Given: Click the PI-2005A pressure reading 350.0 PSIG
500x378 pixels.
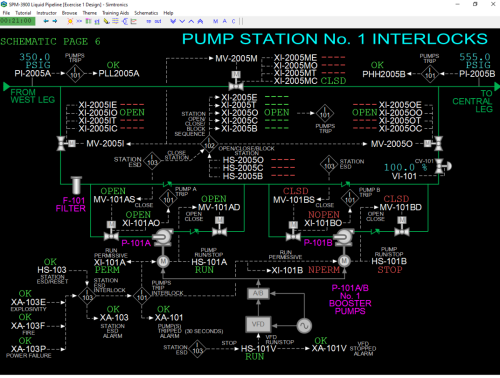Looking at the screenshot, I should point(35,61).
